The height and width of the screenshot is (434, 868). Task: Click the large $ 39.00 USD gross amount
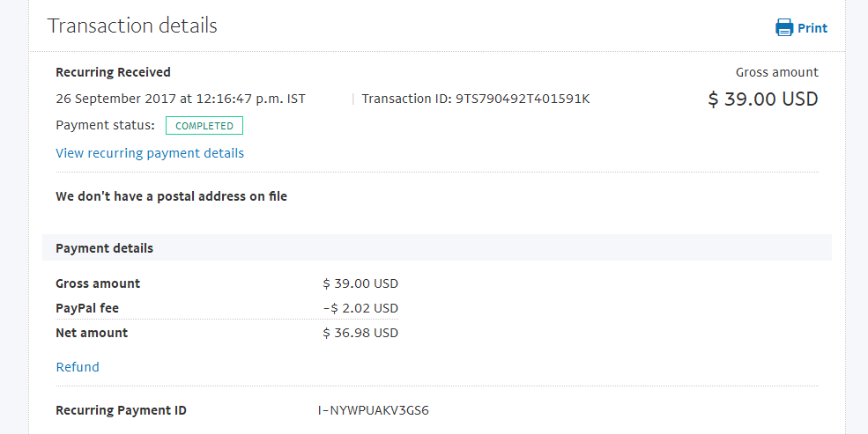click(763, 99)
